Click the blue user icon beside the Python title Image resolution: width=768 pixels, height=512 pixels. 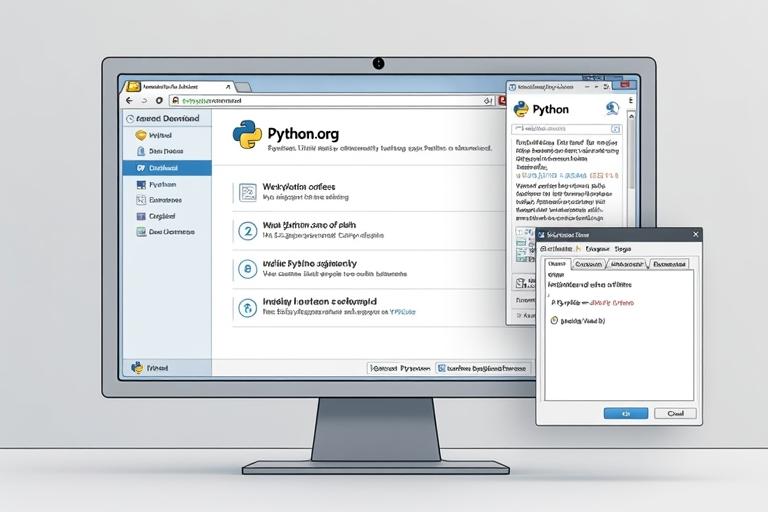point(612,108)
